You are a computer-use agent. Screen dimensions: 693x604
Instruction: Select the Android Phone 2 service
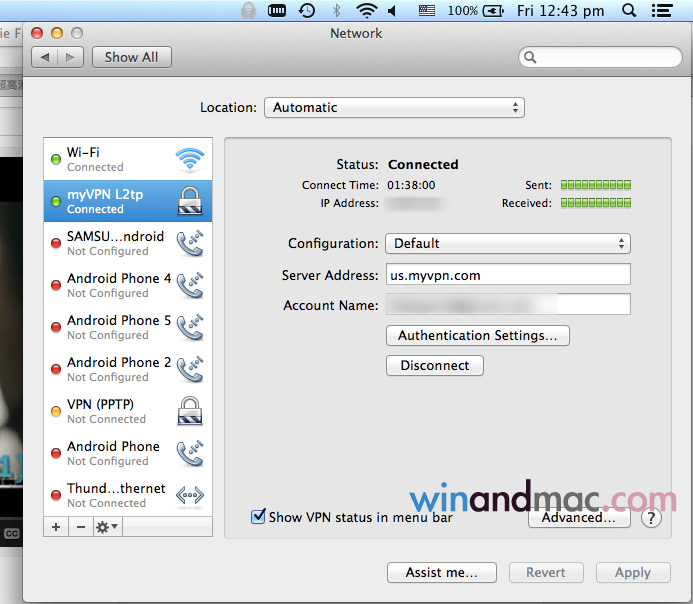coord(128,369)
